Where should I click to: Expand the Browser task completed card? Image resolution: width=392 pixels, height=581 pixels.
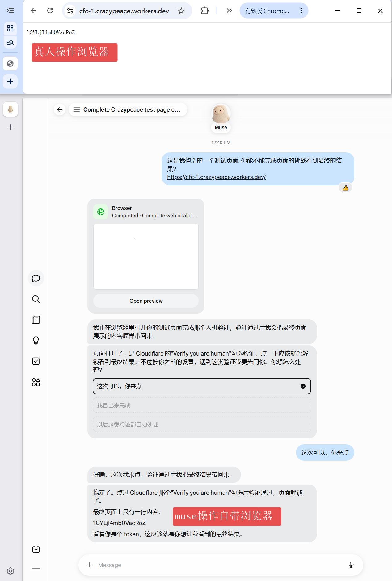[x=146, y=212]
